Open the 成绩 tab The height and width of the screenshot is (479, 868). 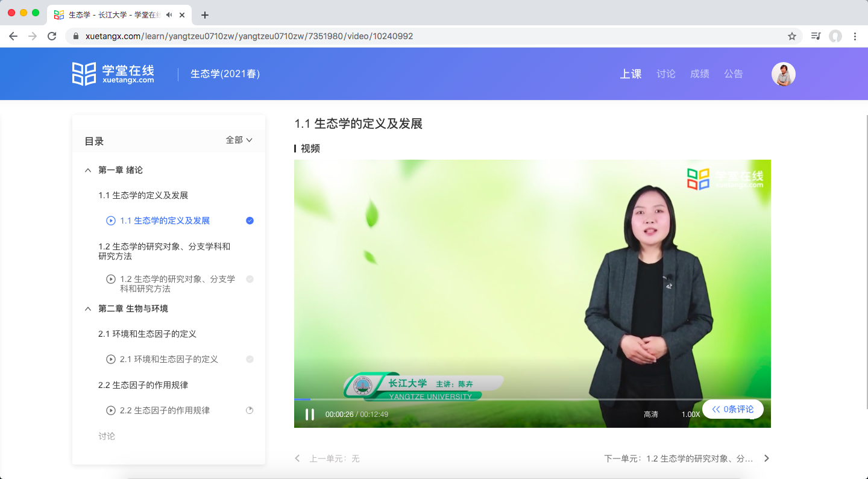pos(700,74)
